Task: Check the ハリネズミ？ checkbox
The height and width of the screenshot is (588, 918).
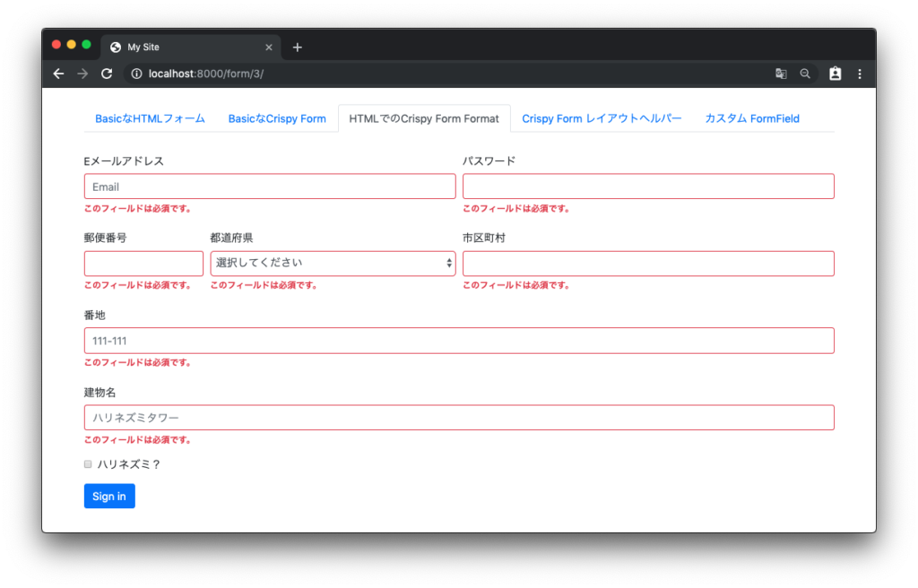Action: click(x=87, y=463)
